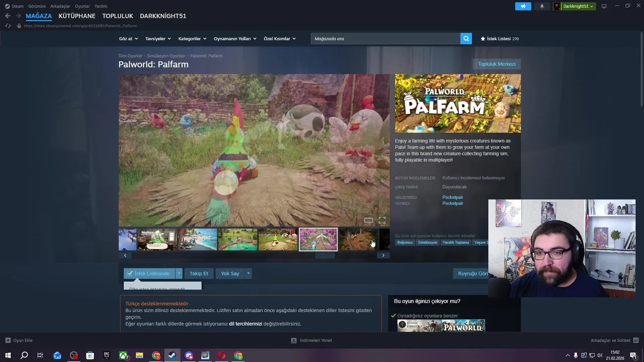Image resolution: width=644 pixels, height=362 pixels.
Task: Click the Bağımsız tag
Action: 405,242
